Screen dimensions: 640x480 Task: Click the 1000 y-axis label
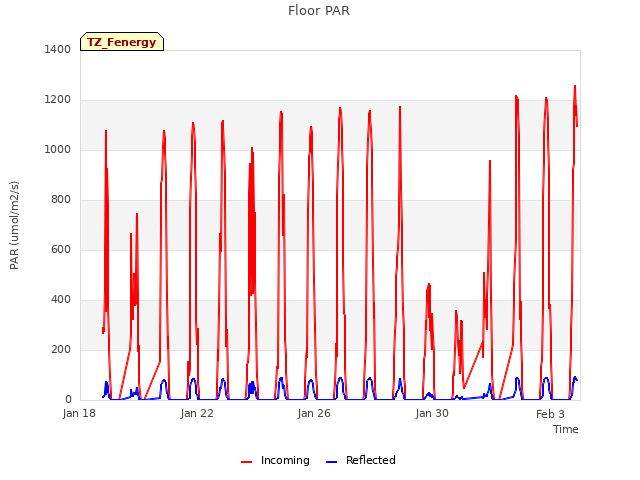(x=58, y=149)
